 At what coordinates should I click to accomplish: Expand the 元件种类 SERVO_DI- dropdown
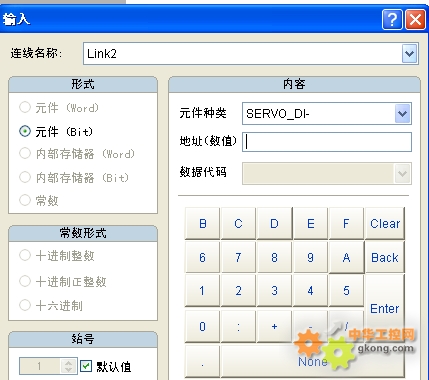[x=402, y=114]
